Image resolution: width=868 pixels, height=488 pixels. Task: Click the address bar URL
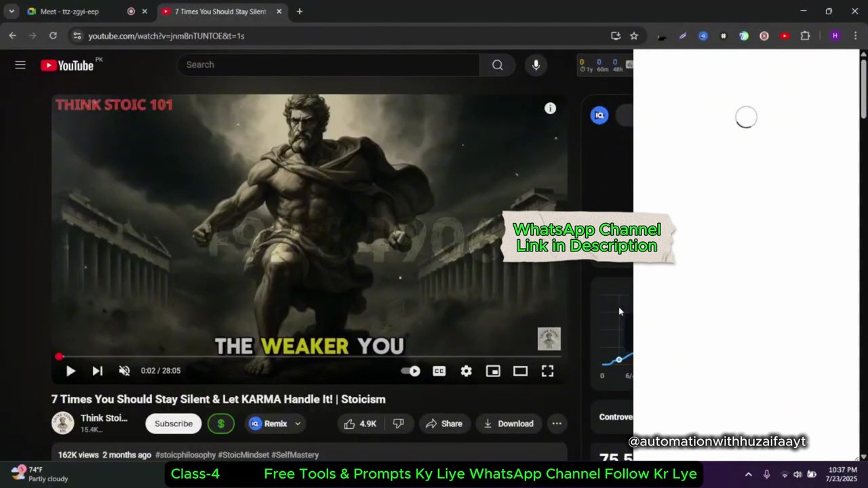click(166, 36)
